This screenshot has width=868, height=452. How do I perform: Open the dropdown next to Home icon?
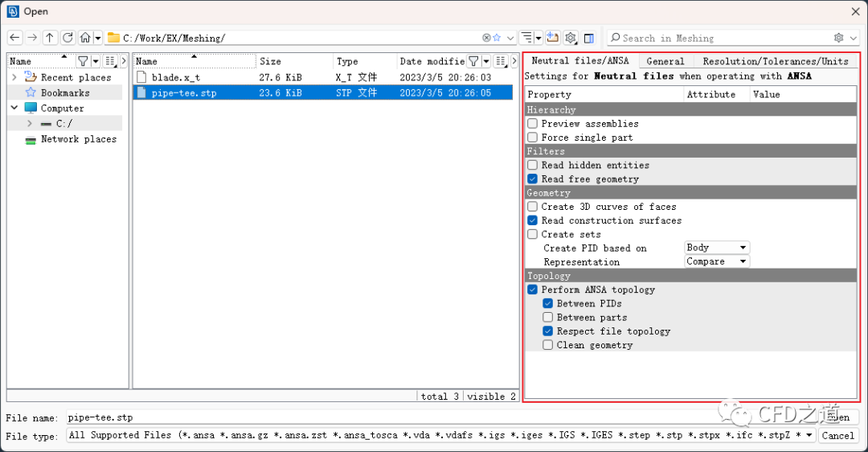(98, 39)
